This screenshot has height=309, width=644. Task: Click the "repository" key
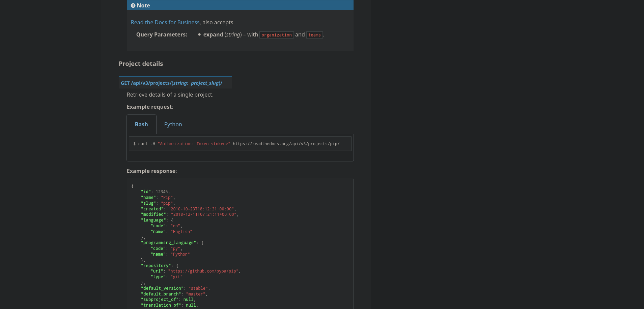(x=157, y=266)
